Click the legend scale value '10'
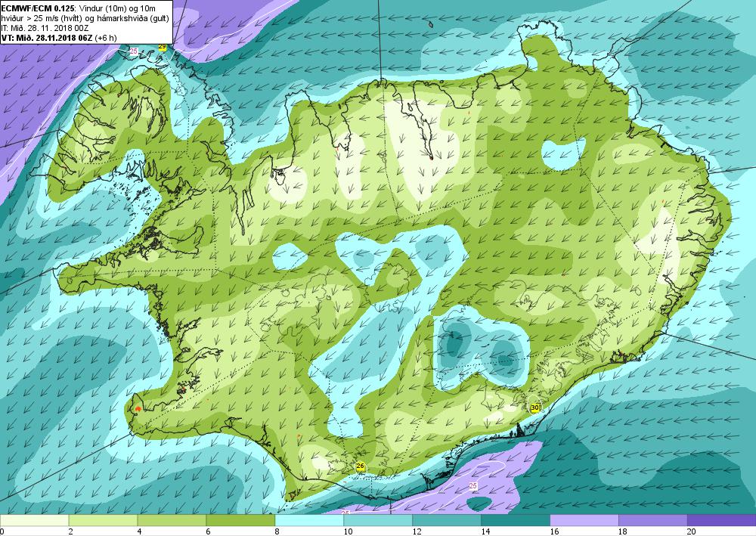This screenshot has width=756, height=536. click(x=348, y=531)
